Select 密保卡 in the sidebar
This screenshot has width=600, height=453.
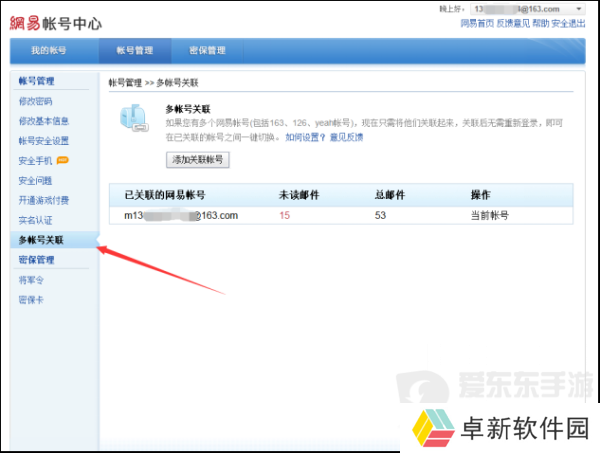[31, 300]
